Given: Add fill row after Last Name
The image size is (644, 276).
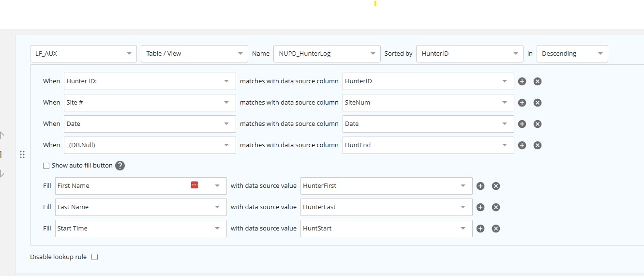Looking at the screenshot, I should click(x=480, y=207).
